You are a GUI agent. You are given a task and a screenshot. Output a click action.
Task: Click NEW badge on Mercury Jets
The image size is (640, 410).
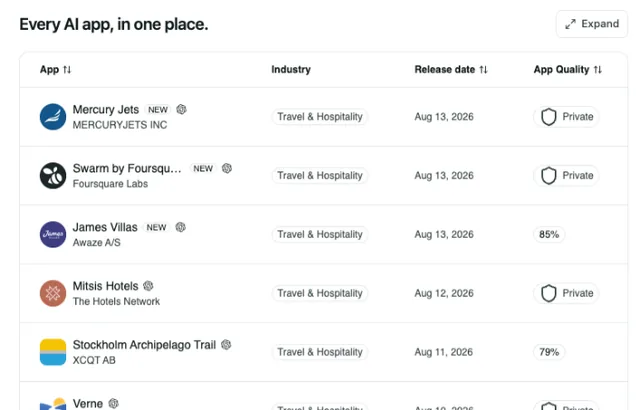pyautogui.click(x=158, y=110)
